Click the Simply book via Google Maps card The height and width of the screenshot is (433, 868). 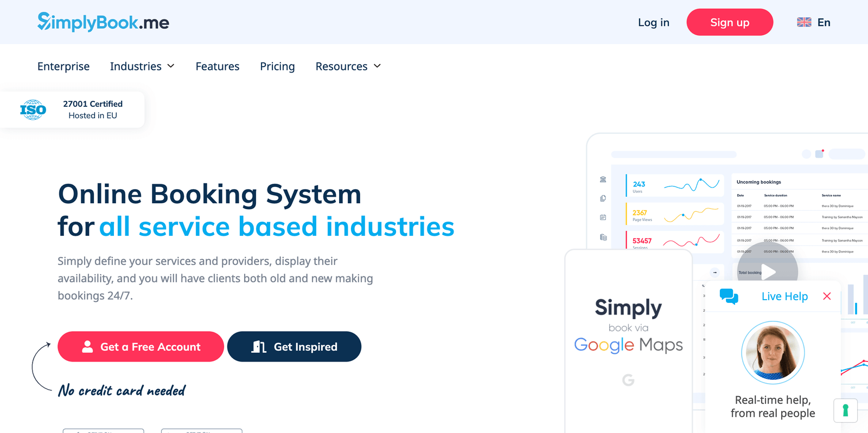(x=628, y=341)
